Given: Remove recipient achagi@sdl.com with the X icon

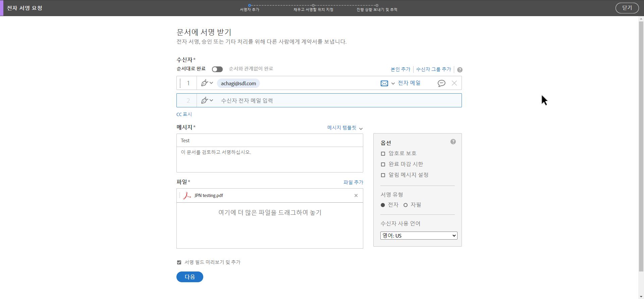Looking at the screenshot, I should [x=454, y=83].
